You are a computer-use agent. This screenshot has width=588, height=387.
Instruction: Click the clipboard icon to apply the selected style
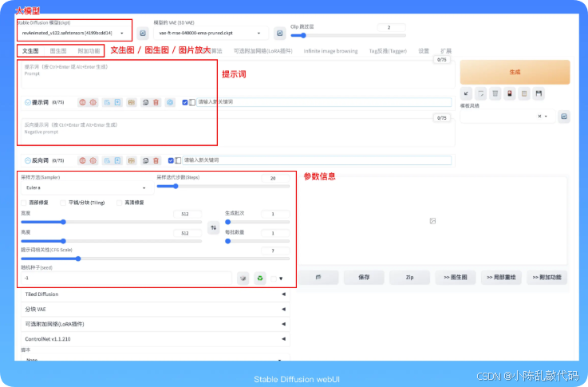(x=524, y=93)
